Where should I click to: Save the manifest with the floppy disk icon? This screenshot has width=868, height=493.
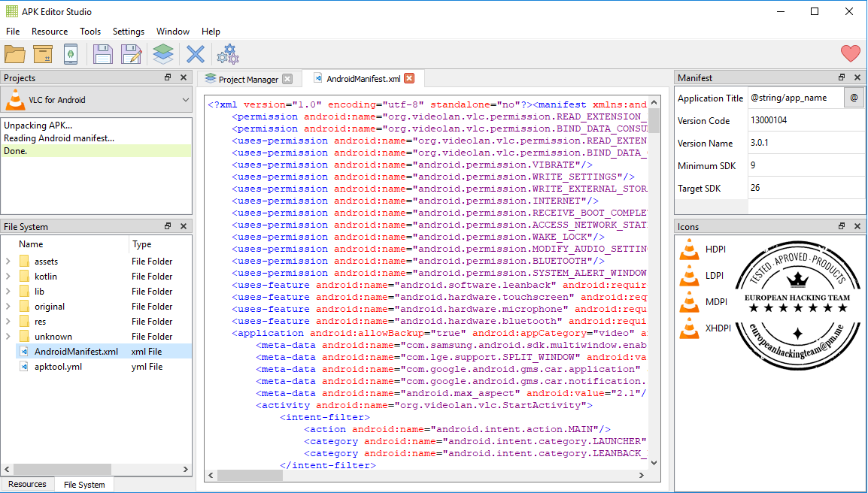102,53
